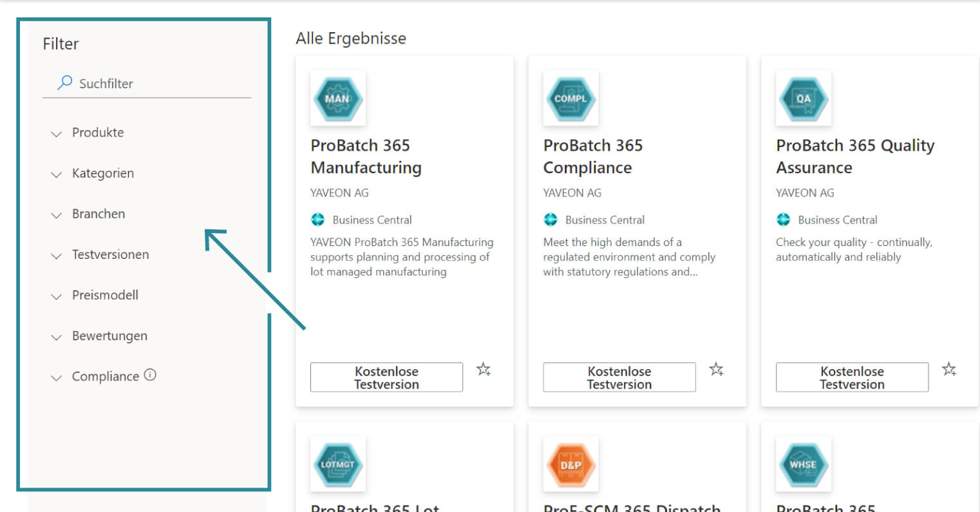Click YAVEON AG under ProBatch 365 Compliance
The height and width of the screenshot is (512, 980).
coord(572,193)
